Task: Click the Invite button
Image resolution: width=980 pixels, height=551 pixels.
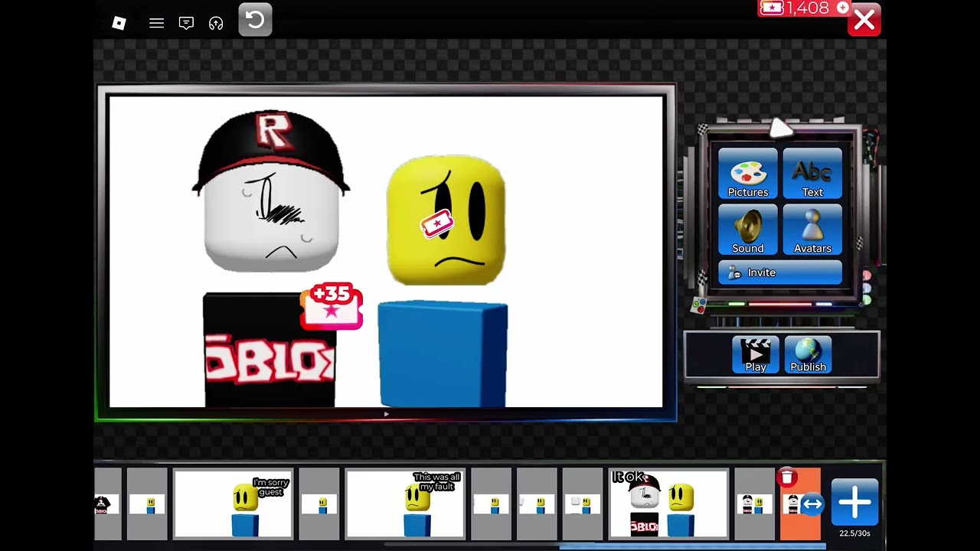Action: point(780,272)
